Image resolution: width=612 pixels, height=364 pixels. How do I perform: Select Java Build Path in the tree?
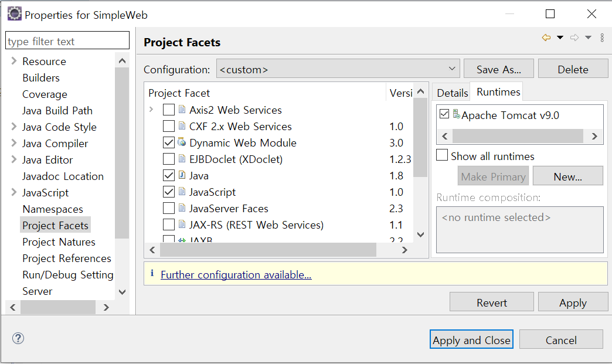click(57, 110)
